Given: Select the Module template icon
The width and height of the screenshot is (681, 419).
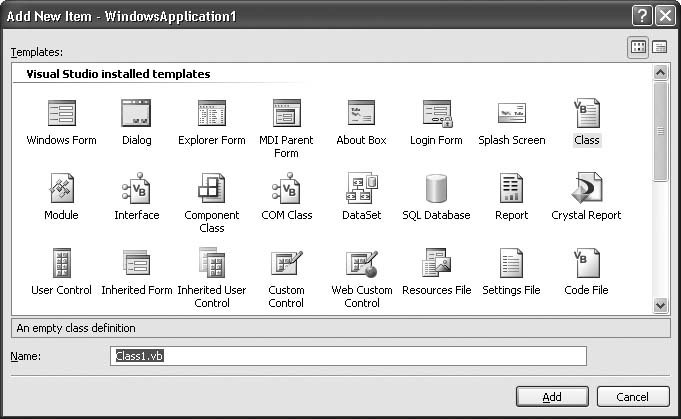Looking at the screenshot, I should coord(61,188).
